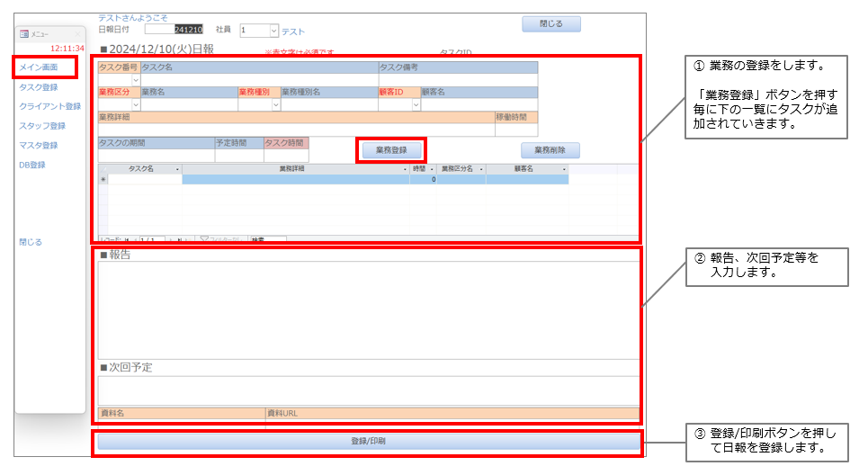Screen dimensions: 868x475
Task: Click the 業務削除 button
Action: click(x=550, y=150)
